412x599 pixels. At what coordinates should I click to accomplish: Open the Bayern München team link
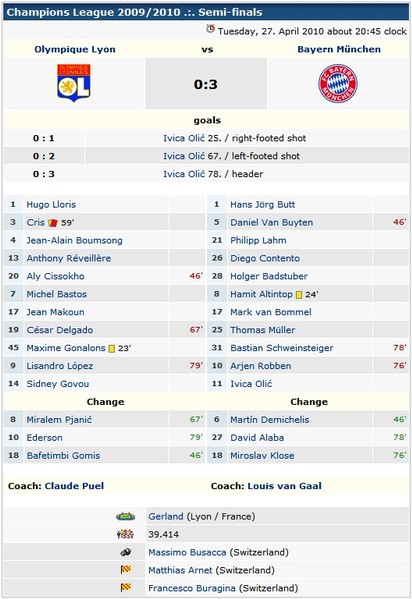point(339,49)
